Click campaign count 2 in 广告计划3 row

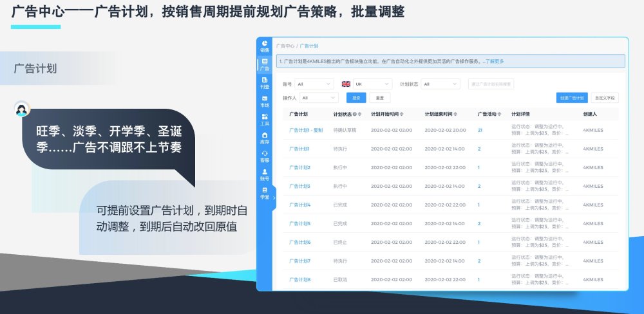tap(479, 187)
